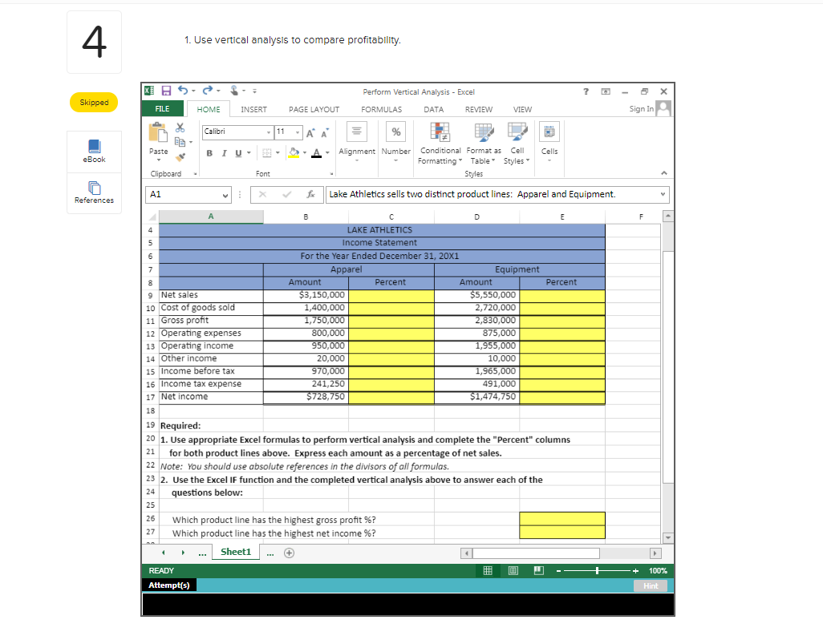823x644 pixels.
Task: Click the Hint button
Action: coord(650,585)
